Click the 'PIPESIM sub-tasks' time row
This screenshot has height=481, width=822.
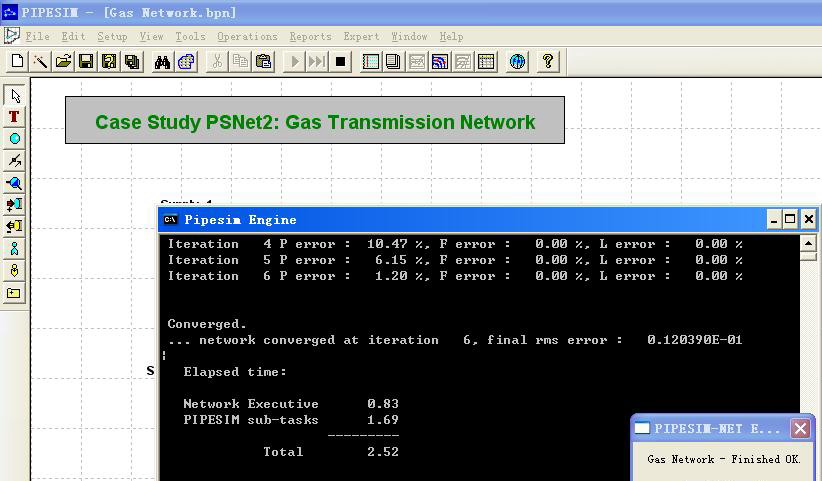[x=291, y=420]
